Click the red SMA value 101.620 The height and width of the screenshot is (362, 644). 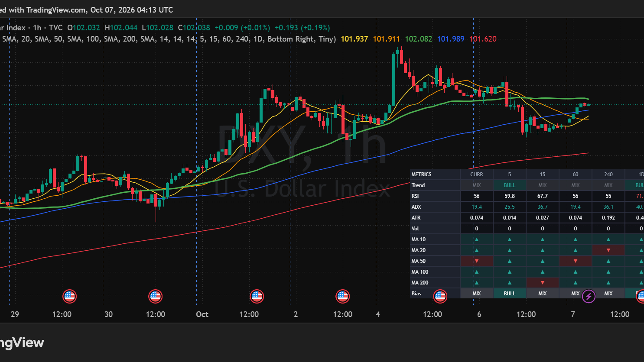(483, 39)
